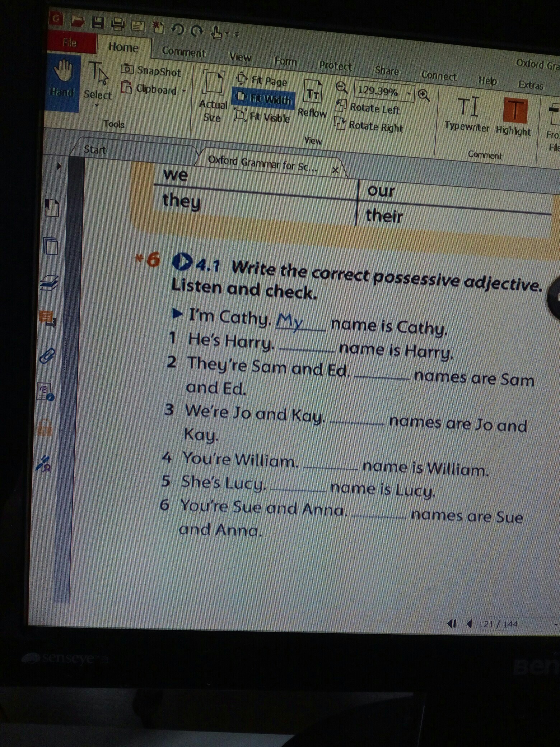Open a file with the folder icon
Image resolution: width=560 pixels, height=747 pixels.
pyautogui.click(x=77, y=20)
